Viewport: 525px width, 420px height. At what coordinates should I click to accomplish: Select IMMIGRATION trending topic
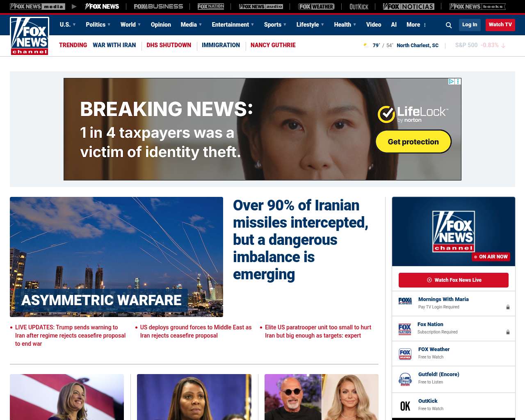[221, 45]
